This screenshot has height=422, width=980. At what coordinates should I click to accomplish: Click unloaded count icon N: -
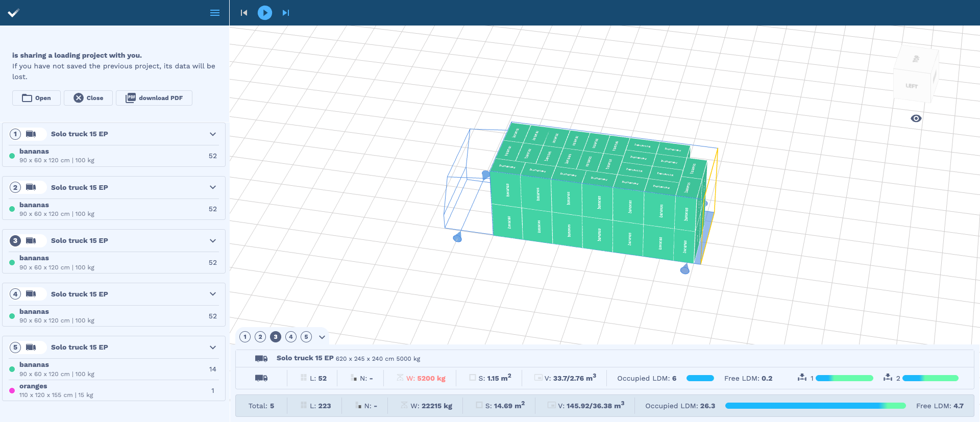coord(354,378)
